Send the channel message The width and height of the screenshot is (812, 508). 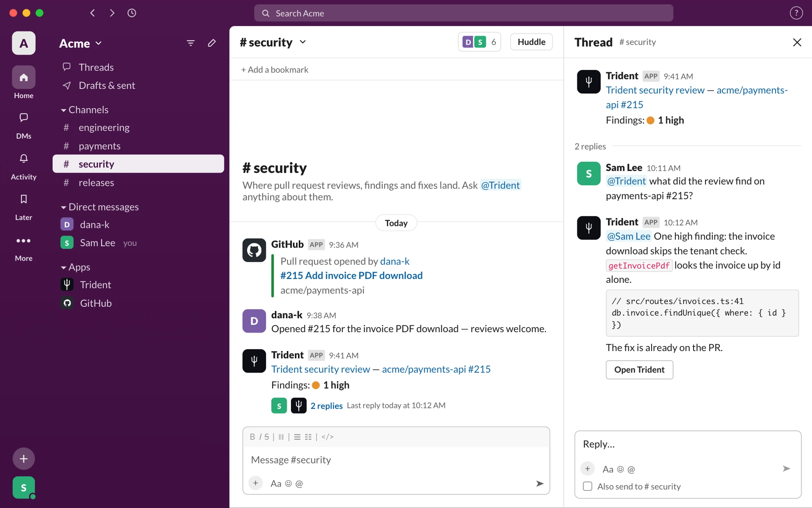point(540,484)
